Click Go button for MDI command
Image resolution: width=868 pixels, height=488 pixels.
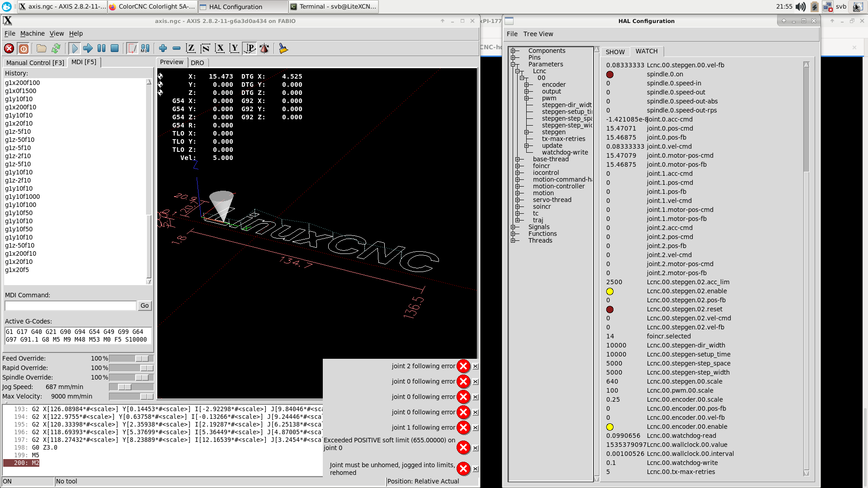pos(145,306)
